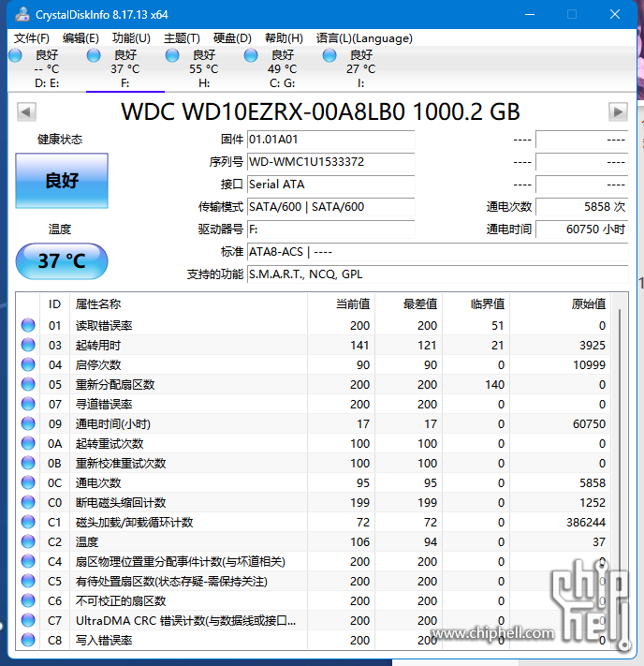Click raw value 10999 in 启停次数 row
The height and width of the screenshot is (666, 644).
pos(589,364)
